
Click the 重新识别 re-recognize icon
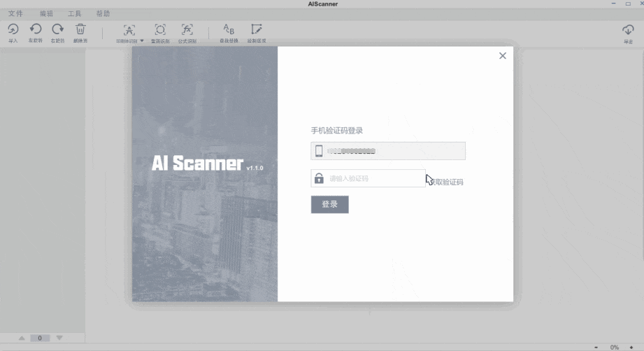160,29
